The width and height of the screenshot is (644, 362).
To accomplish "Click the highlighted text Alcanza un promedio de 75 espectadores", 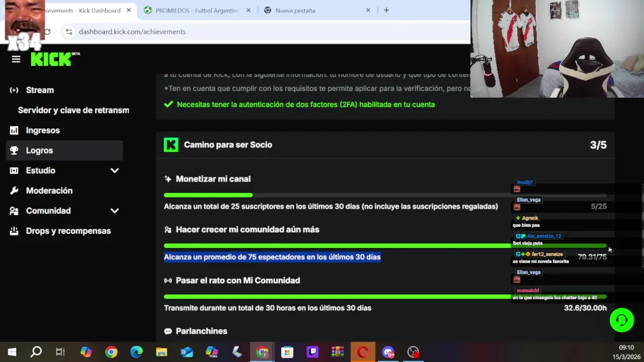I will pos(272,257).
